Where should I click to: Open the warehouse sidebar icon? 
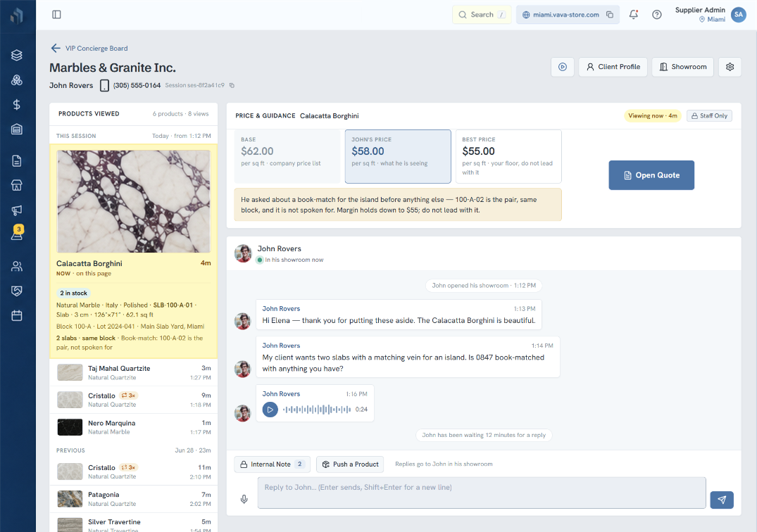tap(17, 129)
